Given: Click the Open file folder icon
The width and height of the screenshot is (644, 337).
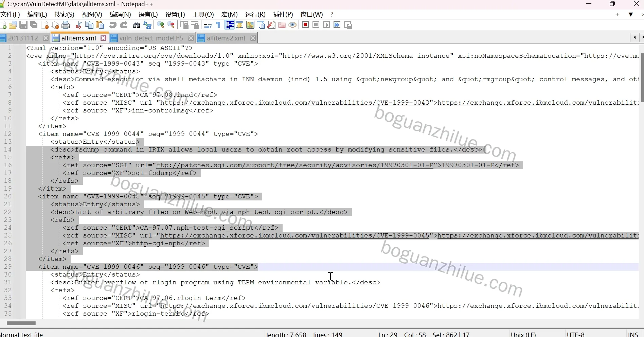Looking at the screenshot, I should 13,25.
